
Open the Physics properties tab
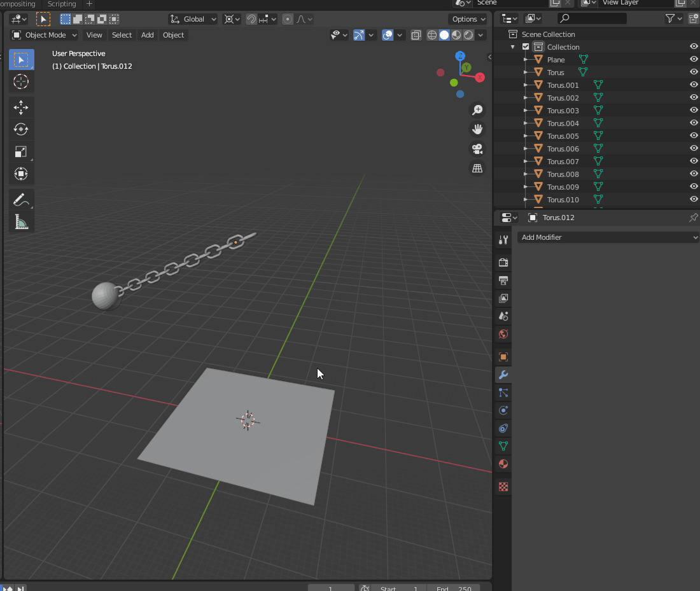(x=503, y=410)
